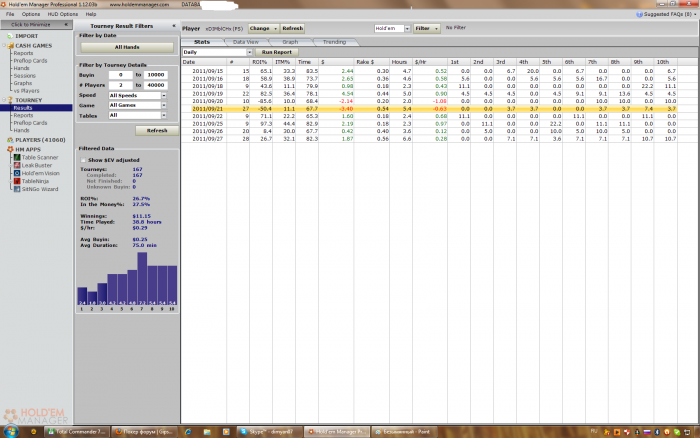
Task: Click the Run Report button
Action: [276, 51]
